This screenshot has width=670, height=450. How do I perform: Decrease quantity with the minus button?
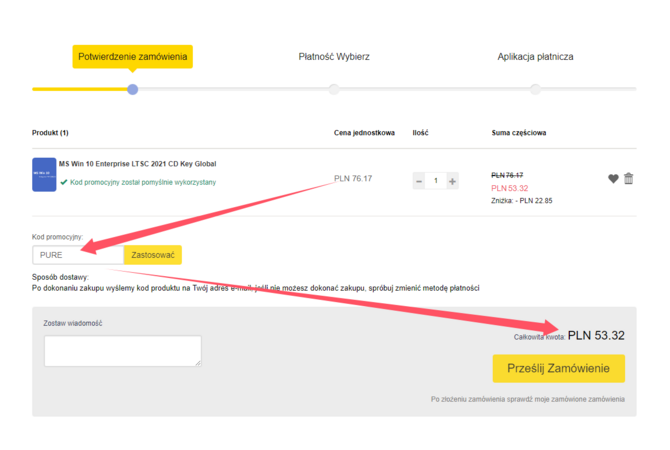[x=419, y=181]
